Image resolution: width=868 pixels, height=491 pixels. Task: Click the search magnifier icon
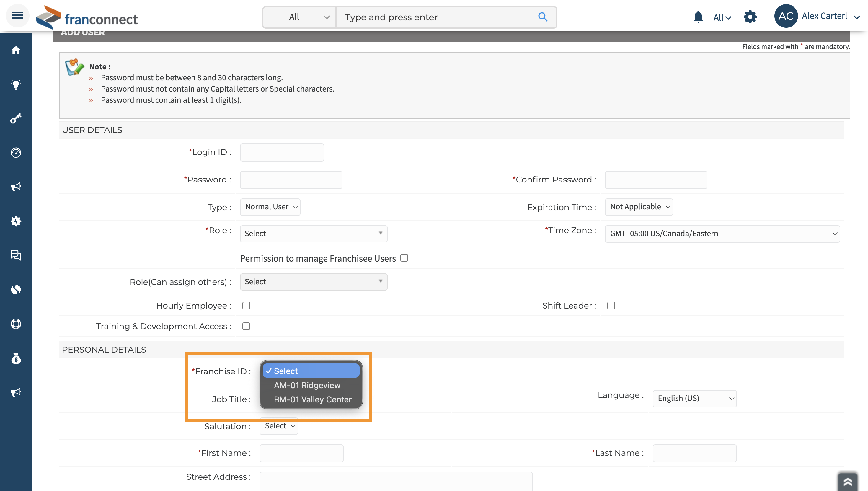pyautogui.click(x=543, y=17)
